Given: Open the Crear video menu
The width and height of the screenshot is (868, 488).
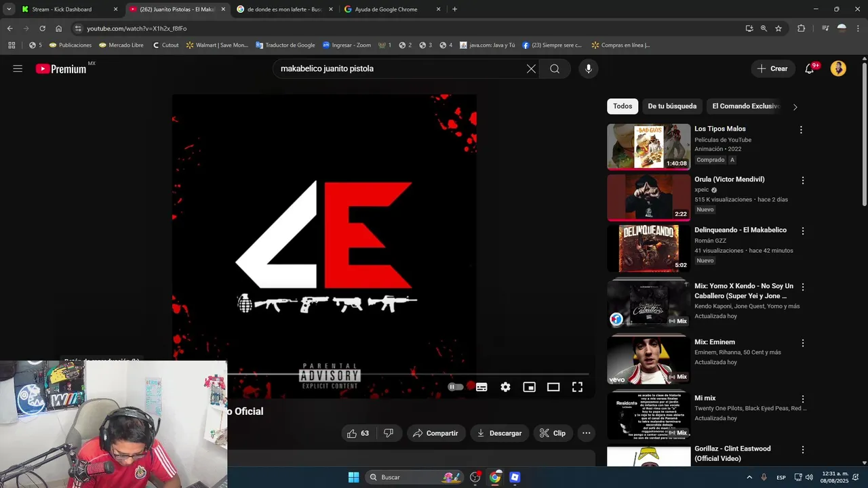Looking at the screenshot, I should pyautogui.click(x=773, y=68).
